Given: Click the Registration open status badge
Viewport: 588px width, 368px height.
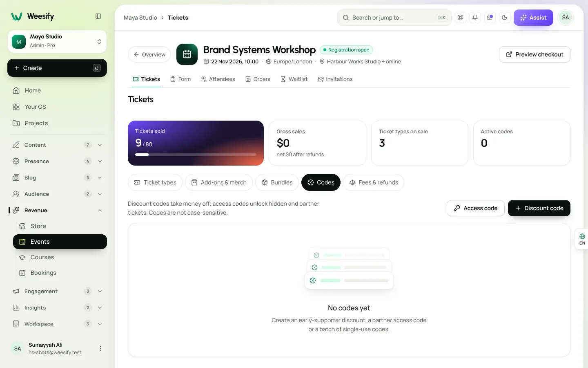Looking at the screenshot, I should 346,50.
